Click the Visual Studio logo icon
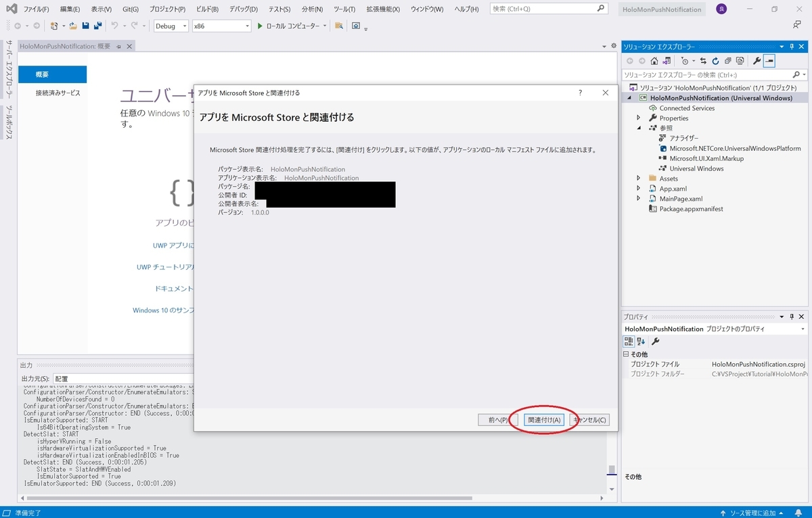Screen dimensions: 812x518 coord(11,9)
